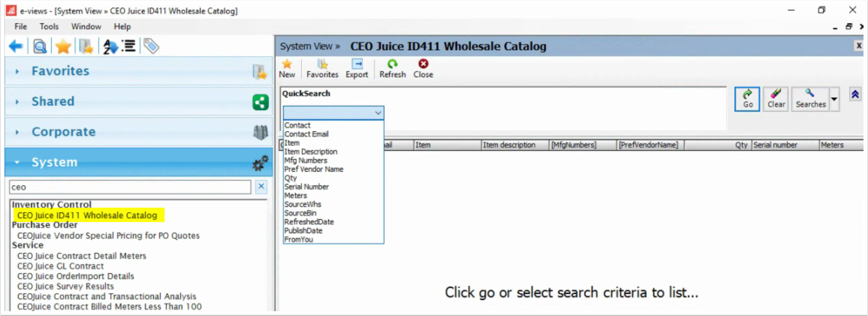868x316 pixels.
Task: Select SourceWhs in dropdown list
Action: (x=334, y=204)
